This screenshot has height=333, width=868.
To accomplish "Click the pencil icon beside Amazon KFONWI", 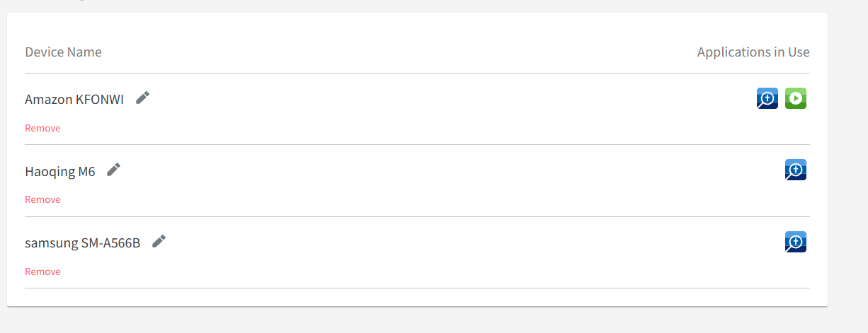I will pyautogui.click(x=143, y=98).
